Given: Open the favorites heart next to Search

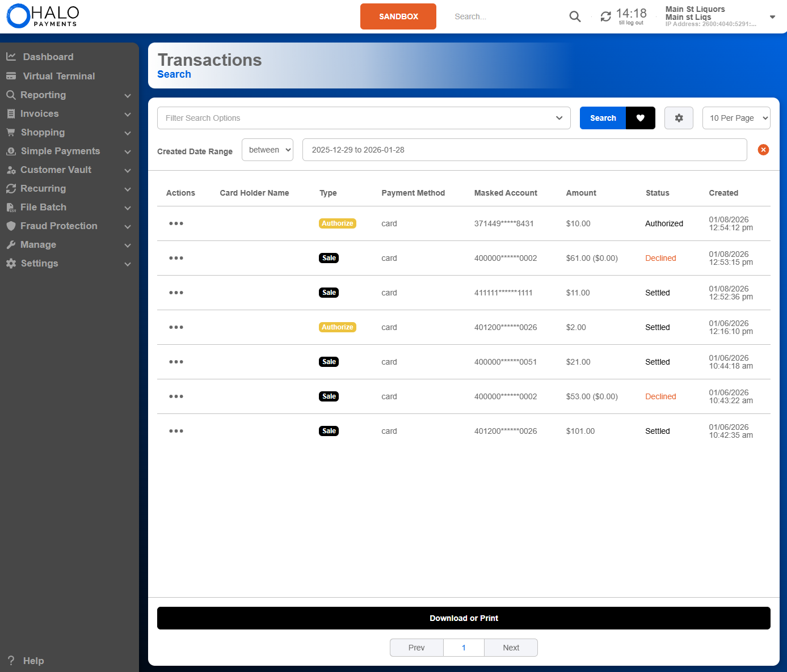Looking at the screenshot, I should pos(641,118).
